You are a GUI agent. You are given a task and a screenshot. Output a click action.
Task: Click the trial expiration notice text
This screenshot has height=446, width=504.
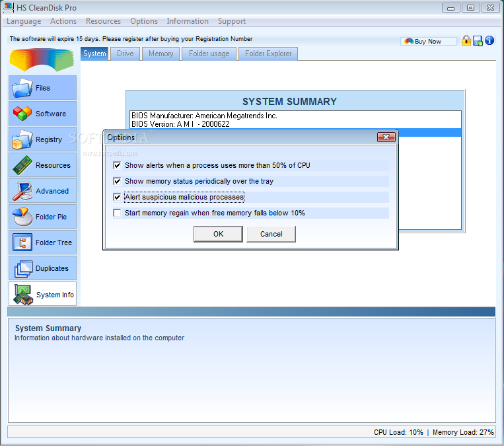(x=131, y=39)
